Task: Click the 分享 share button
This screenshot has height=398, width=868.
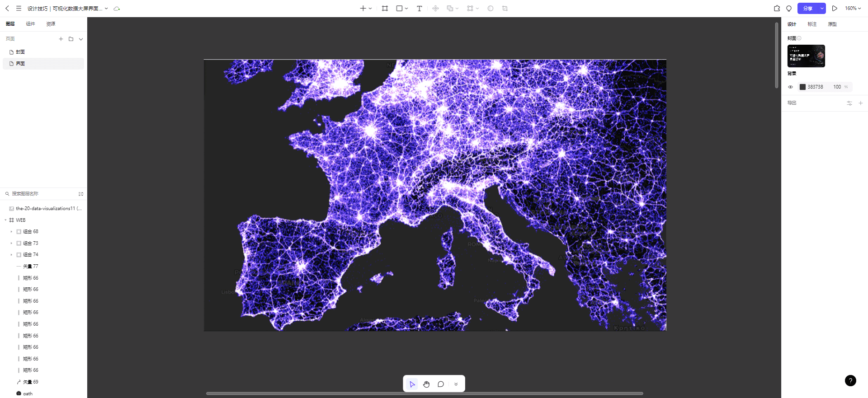Action: click(x=808, y=8)
